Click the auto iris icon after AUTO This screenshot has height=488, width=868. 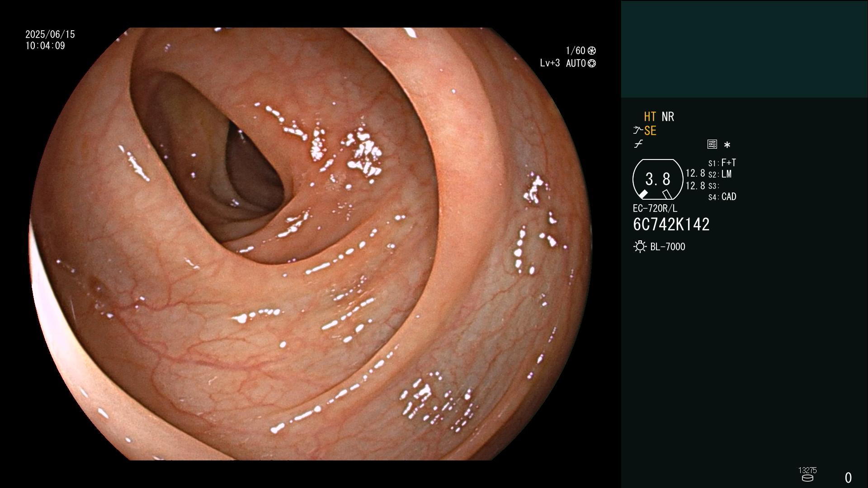tap(591, 63)
